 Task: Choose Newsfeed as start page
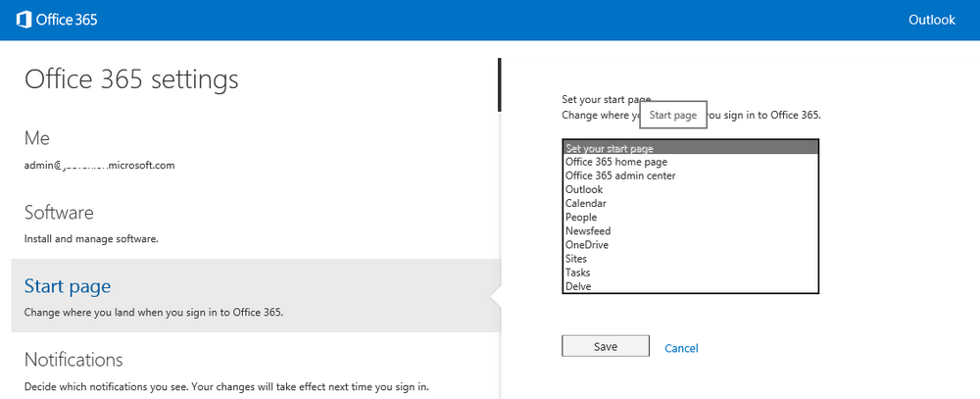point(690,230)
